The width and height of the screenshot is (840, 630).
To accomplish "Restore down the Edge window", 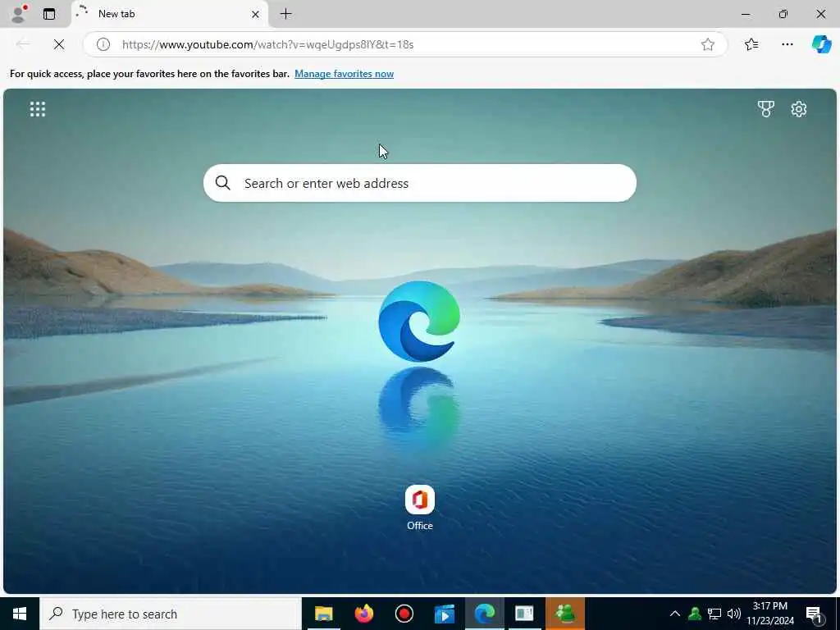I will 783,14.
